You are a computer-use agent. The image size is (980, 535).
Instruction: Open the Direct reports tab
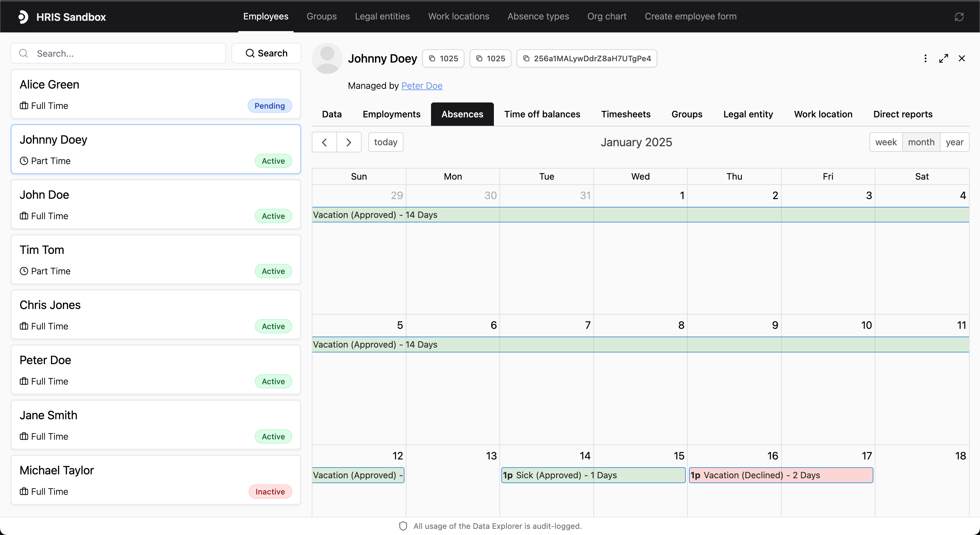click(x=903, y=114)
